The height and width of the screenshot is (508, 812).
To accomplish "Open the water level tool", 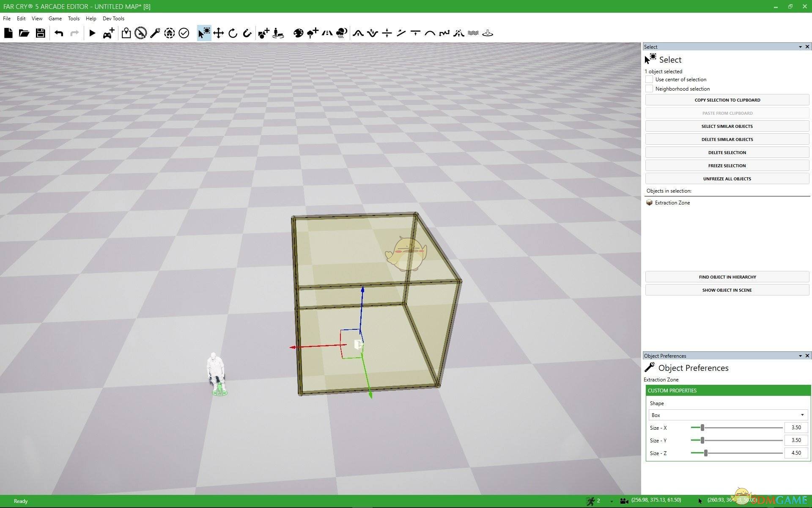I will (473, 33).
